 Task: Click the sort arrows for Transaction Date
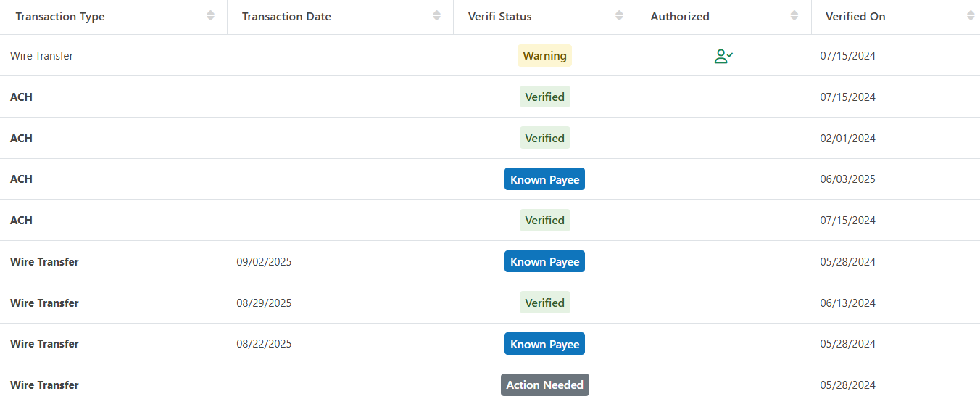pos(436,16)
